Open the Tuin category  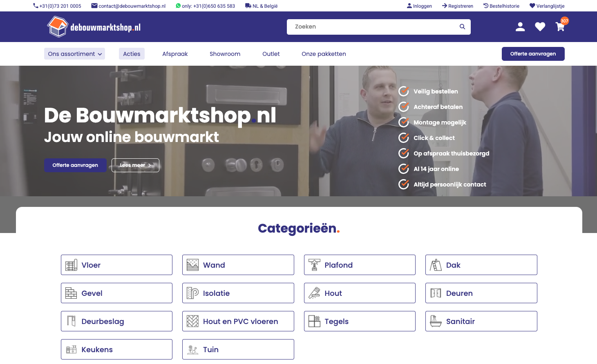[x=238, y=349]
